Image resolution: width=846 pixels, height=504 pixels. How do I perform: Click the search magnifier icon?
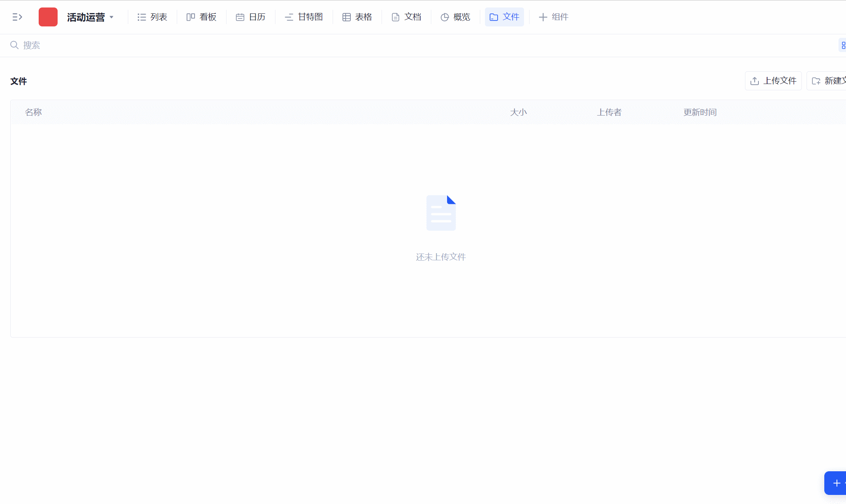(x=14, y=45)
